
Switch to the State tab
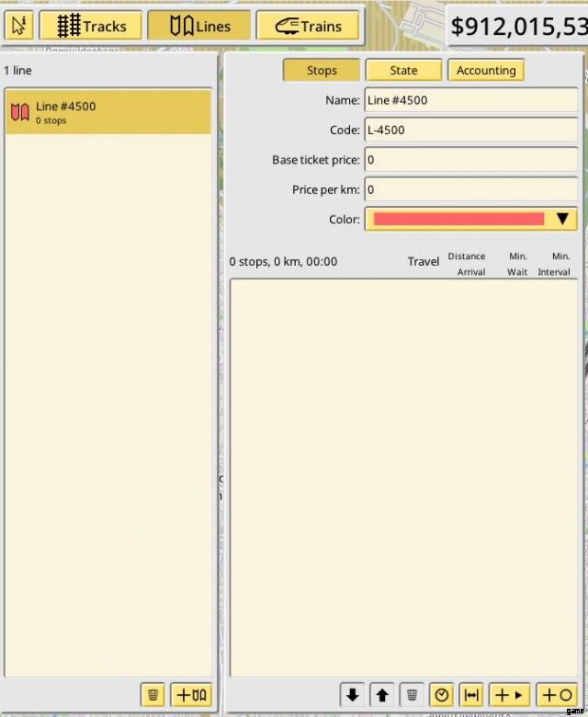(x=403, y=70)
